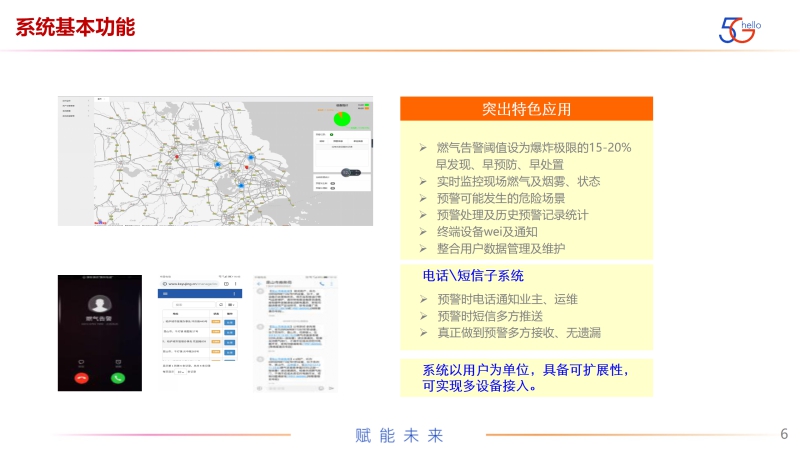Screen dimensions: 800x450
Task: Click the hamburger menu in the blue mobile header
Action: [x=164, y=295]
